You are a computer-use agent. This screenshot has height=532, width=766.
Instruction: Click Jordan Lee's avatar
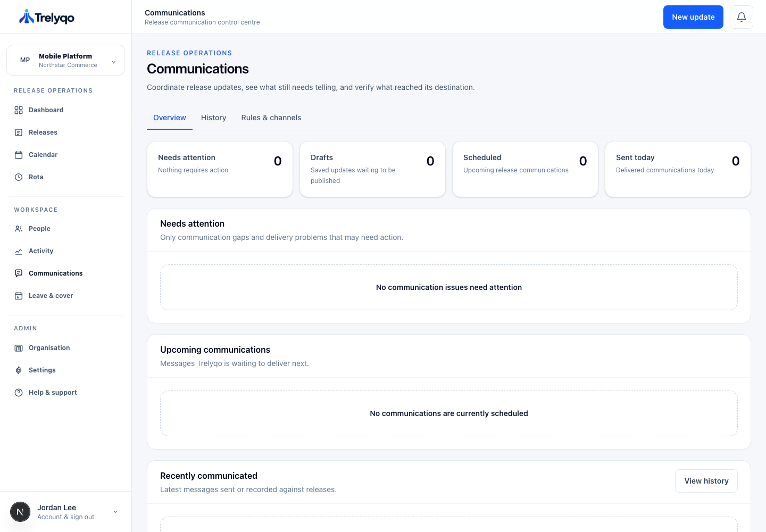(x=20, y=512)
